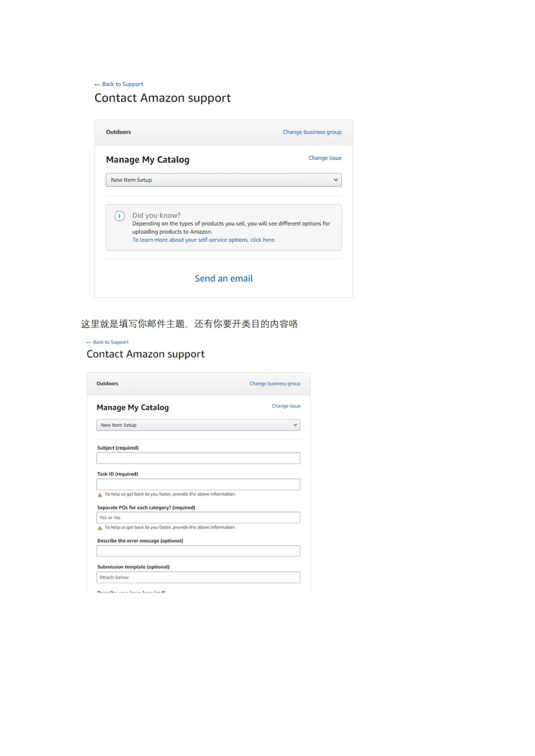Click upper Back to Support link
The image size is (535, 756).
(119, 84)
